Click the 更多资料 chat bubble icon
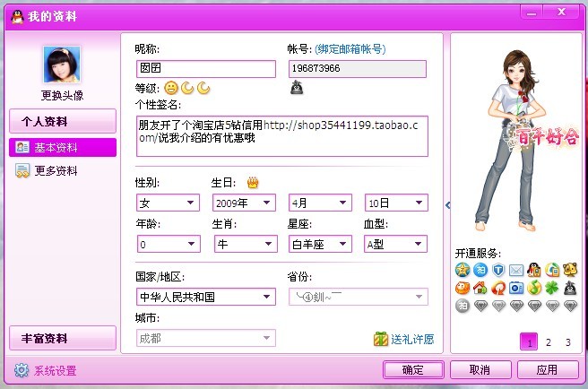588x389 pixels. (22, 170)
